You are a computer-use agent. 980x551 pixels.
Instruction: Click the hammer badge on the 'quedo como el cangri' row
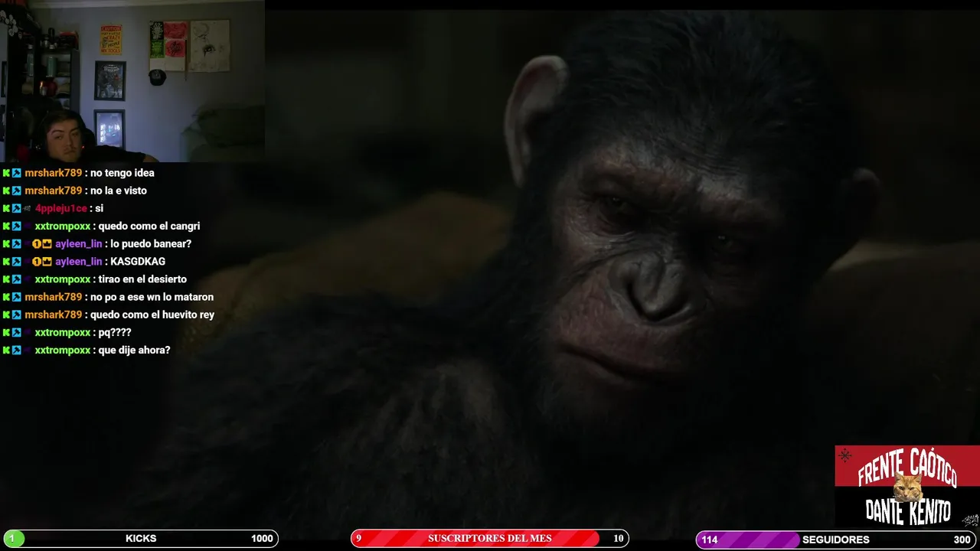pos(16,226)
